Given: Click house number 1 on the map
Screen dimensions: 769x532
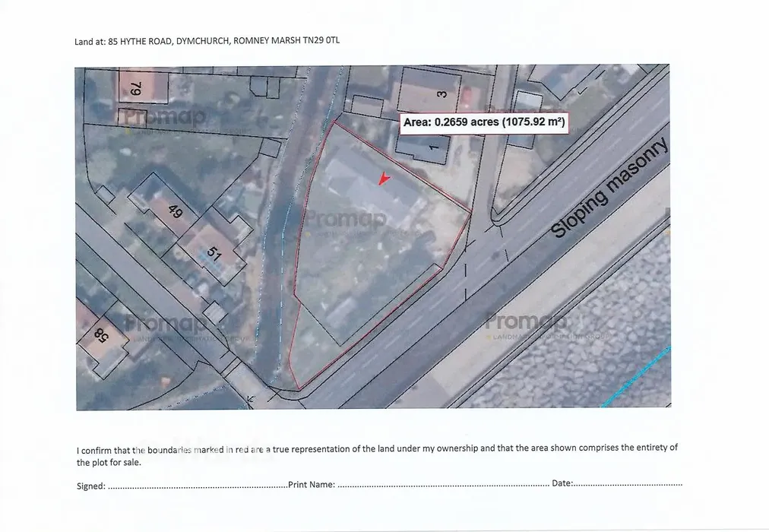Looking at the screenshot, I should (x=434, y=147).
